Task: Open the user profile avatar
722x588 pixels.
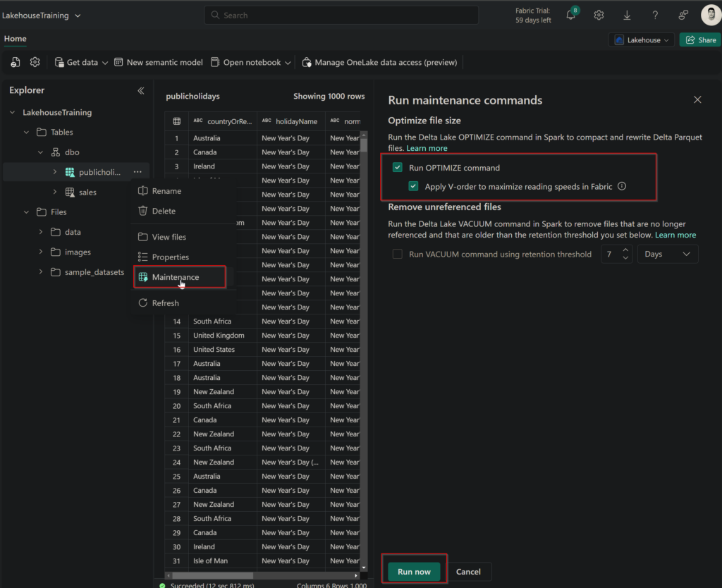Action: (711, 15)
